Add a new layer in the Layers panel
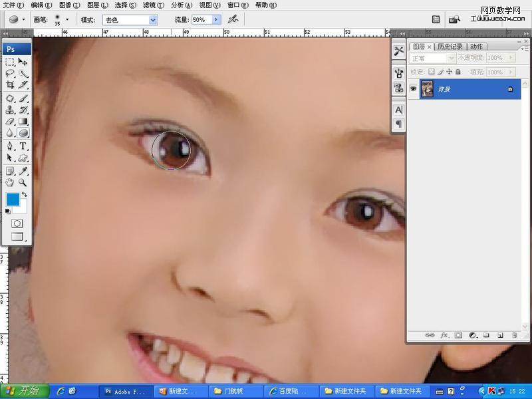532x399 pixels. click(x=501, y=335)
